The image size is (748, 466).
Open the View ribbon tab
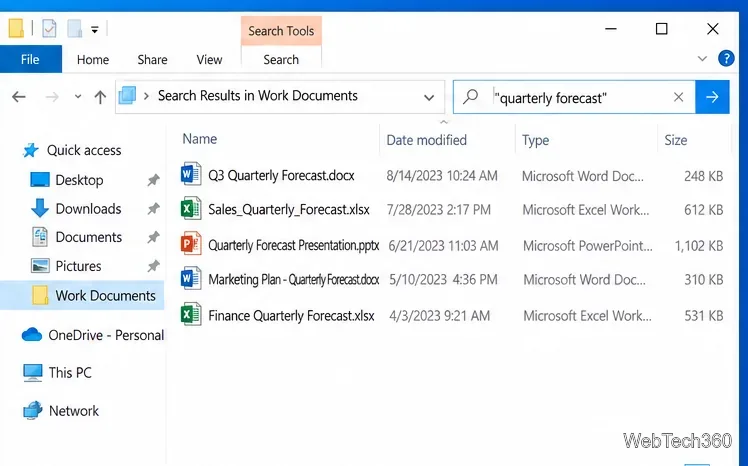(209, 60)
